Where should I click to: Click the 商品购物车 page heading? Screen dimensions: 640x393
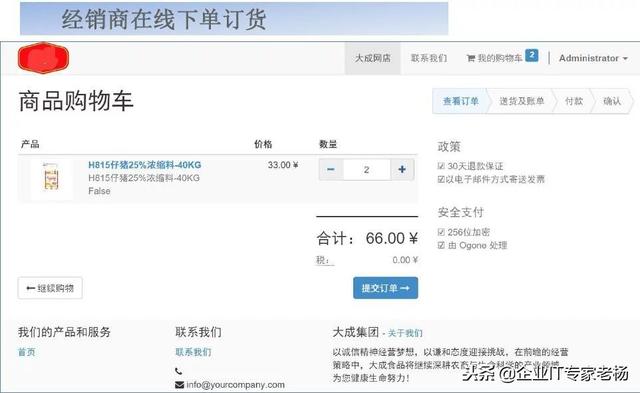[76, 101]
